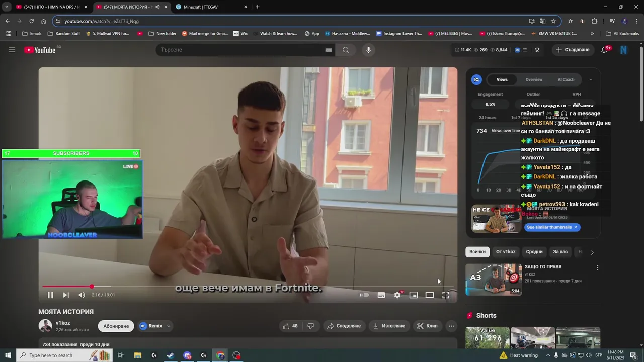
Task: Select the Сродни filter chip
Action: coord(534,252)
